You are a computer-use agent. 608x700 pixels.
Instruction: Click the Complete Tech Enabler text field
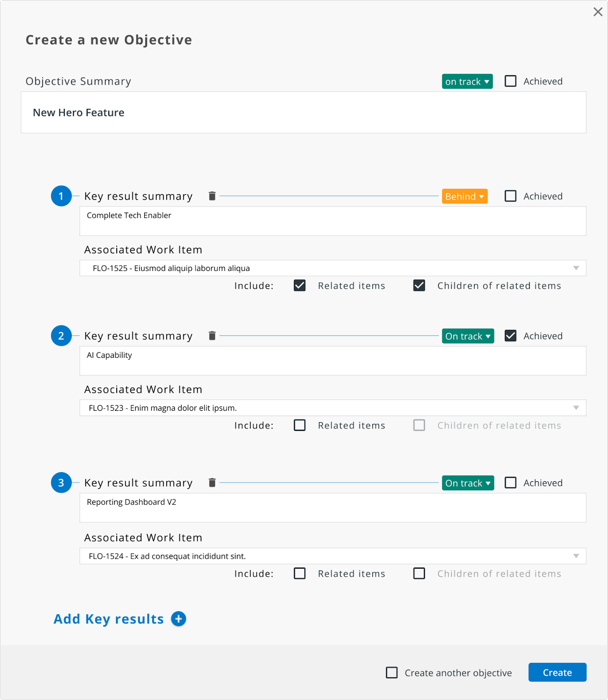pyautogui.click(x=333, y=221)
